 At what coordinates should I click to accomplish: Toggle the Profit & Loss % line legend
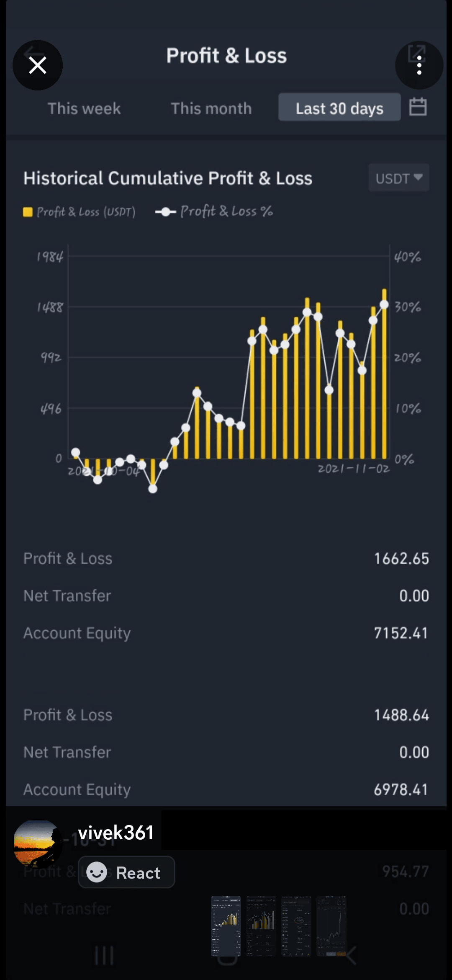(214, 211)
